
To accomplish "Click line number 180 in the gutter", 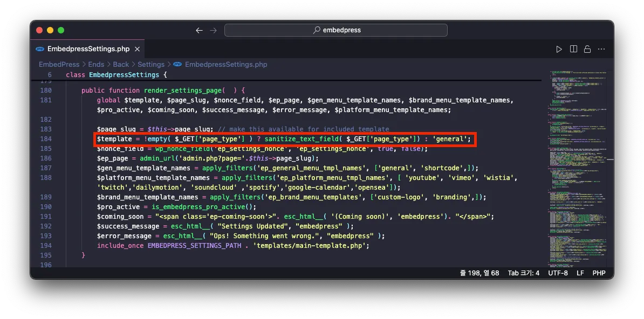I will (46, 91).
